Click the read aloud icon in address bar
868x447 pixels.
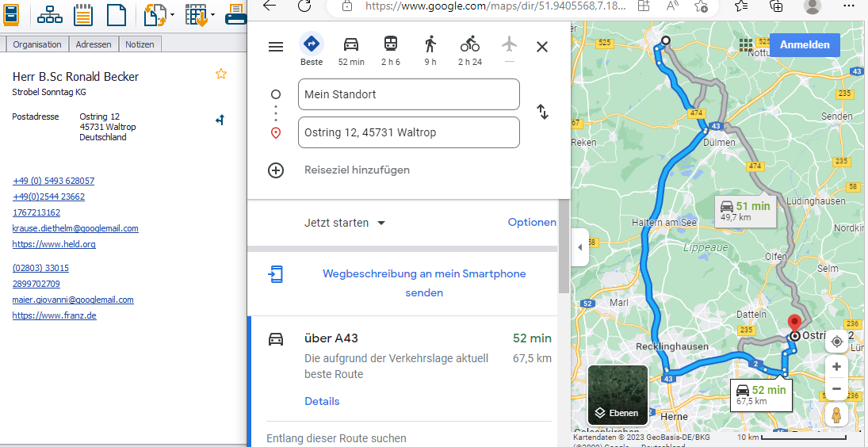coord(672,6)
